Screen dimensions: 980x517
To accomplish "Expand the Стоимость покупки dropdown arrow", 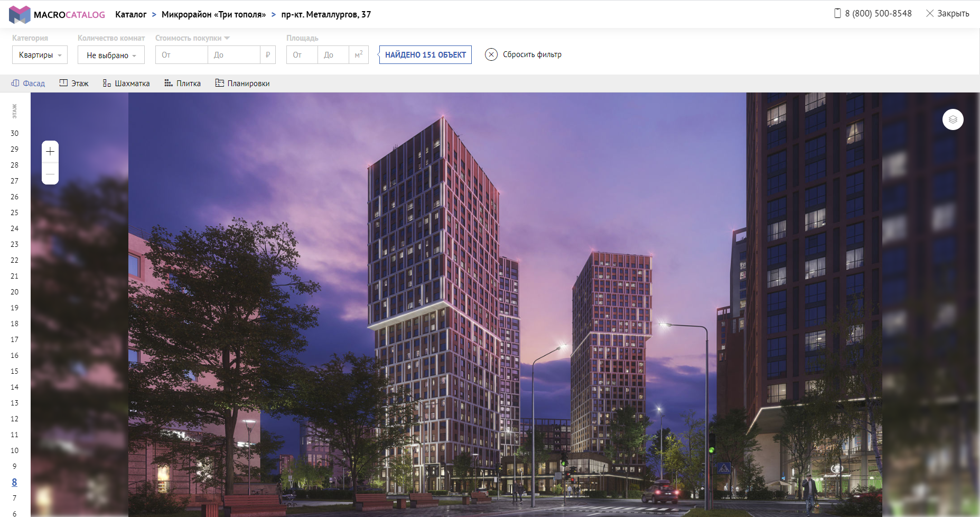I will [227, 38].
